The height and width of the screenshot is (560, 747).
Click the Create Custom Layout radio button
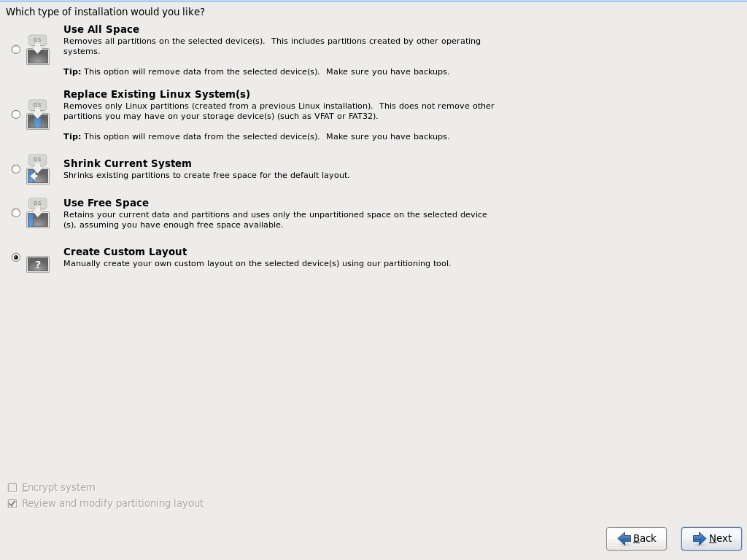click(16, 257)
